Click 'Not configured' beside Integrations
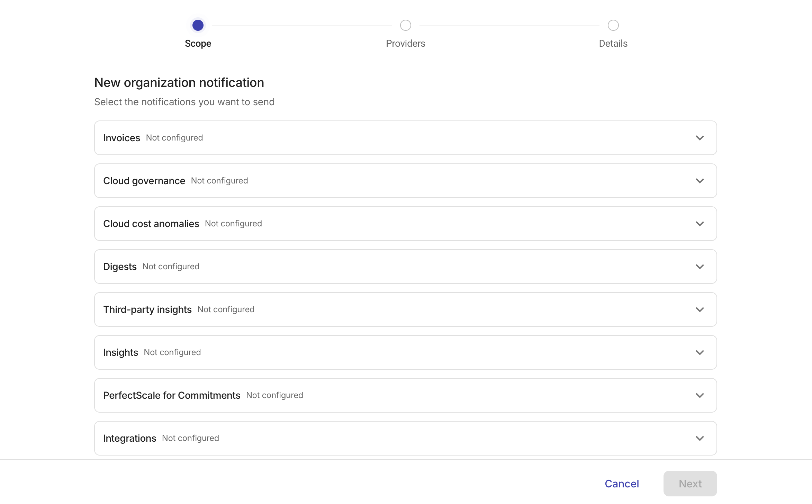This screenshot has width=812, height=504. click(x=191, y=438)
